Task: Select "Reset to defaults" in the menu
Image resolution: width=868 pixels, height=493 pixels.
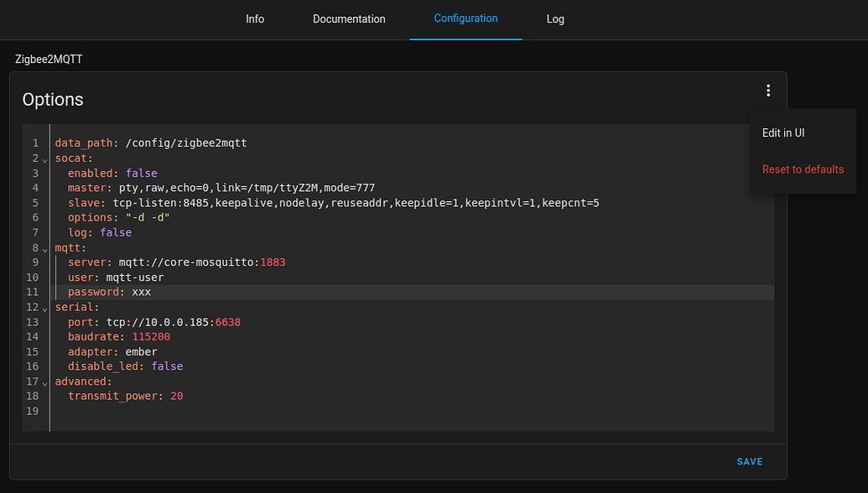Action: pyautogui.click(x=803, y=169)
